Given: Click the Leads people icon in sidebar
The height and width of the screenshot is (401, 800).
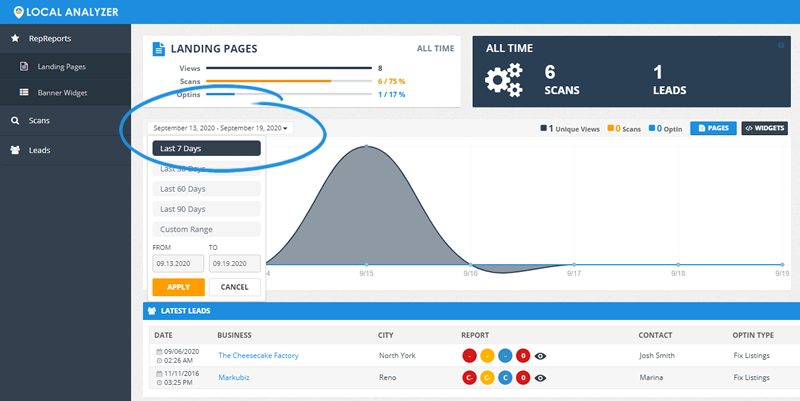Looking at the screenshot, I should pyautogui.click(x=15, y=150).
